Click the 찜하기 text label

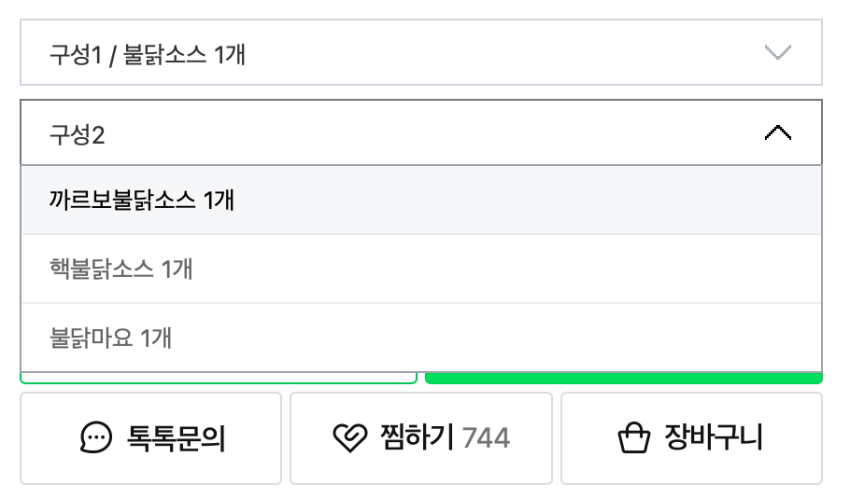416,438
